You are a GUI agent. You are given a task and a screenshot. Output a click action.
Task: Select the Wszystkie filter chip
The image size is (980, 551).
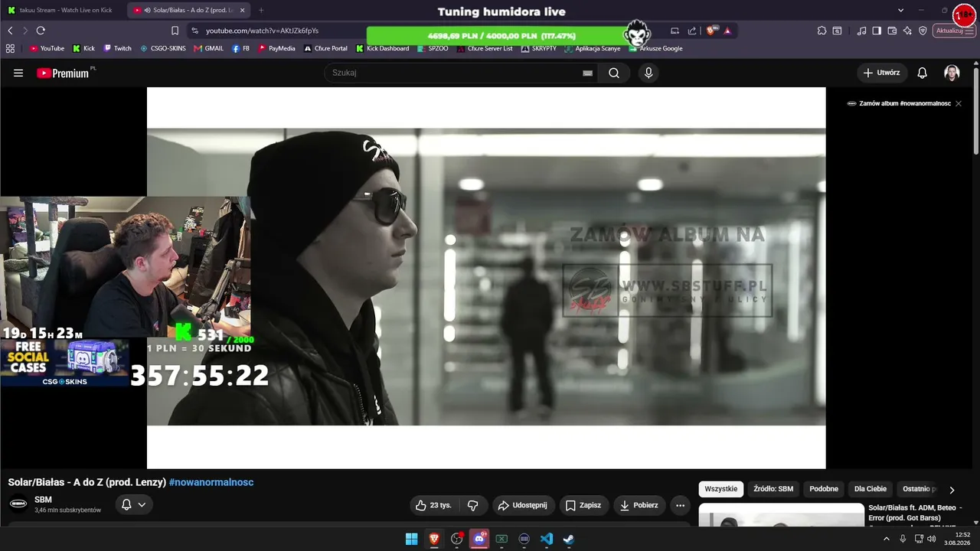(x=721, y=489)
